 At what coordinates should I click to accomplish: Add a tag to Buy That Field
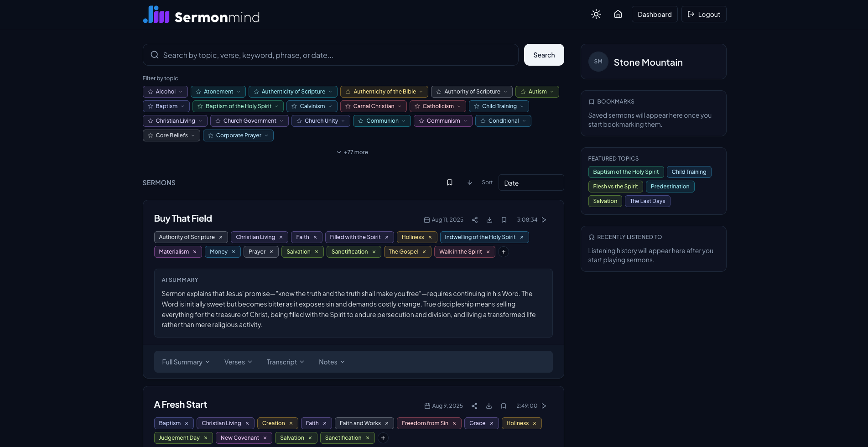504,252
